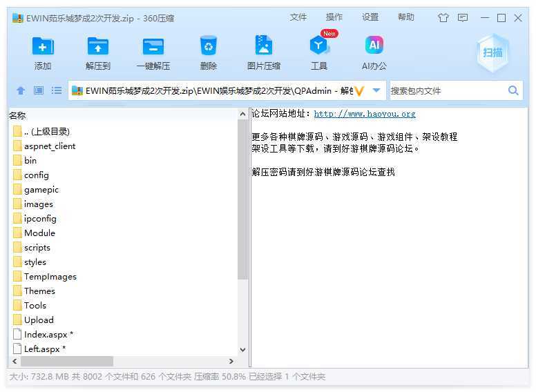Open the http://www.haoyou.org link
The height and width of the screenshot is (392, 536).
tap(365, 114)
